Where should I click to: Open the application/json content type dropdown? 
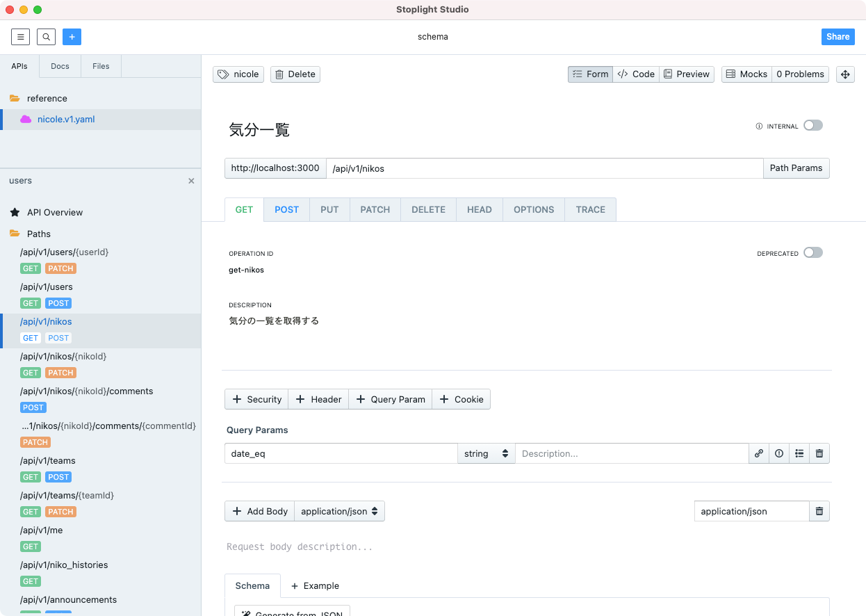(x=339, y=511)
